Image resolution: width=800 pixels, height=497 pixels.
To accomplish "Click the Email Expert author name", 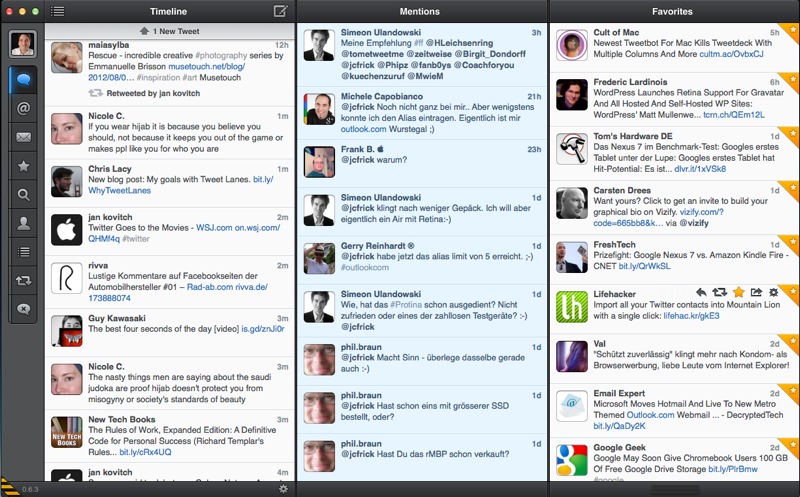I will tap(619, 393).
